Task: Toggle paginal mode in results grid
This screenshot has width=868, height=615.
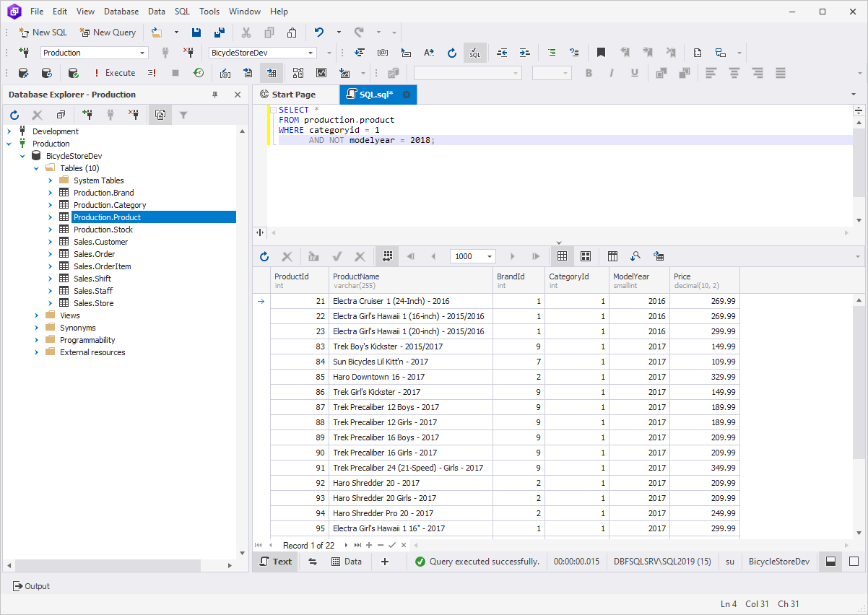Action: click(387, 256)
